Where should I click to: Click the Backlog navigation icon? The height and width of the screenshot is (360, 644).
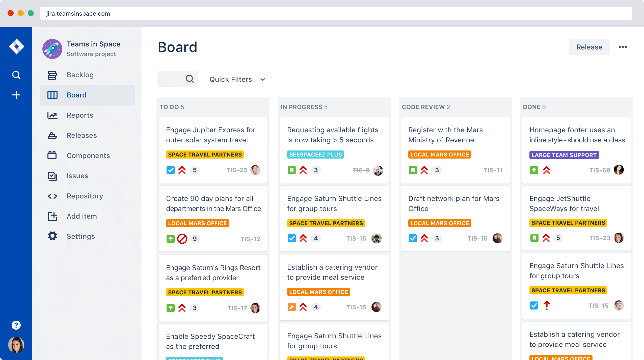52,74
